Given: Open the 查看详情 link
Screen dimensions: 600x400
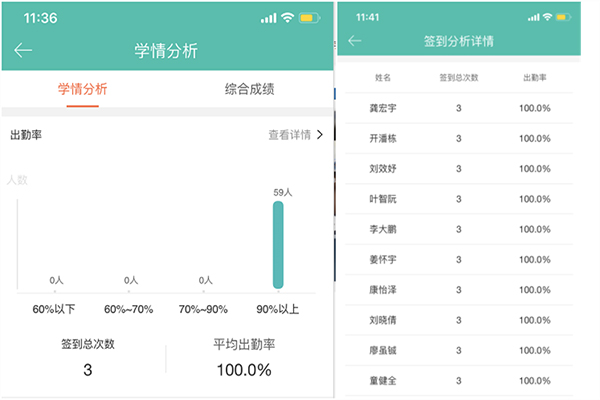Looking at the screenshot, I should 289,134.
